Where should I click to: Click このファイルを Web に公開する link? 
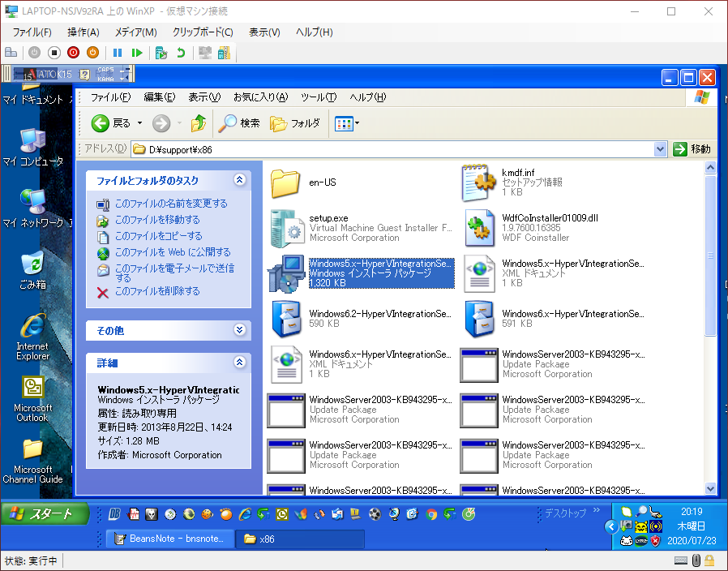(x=173, y=252)
